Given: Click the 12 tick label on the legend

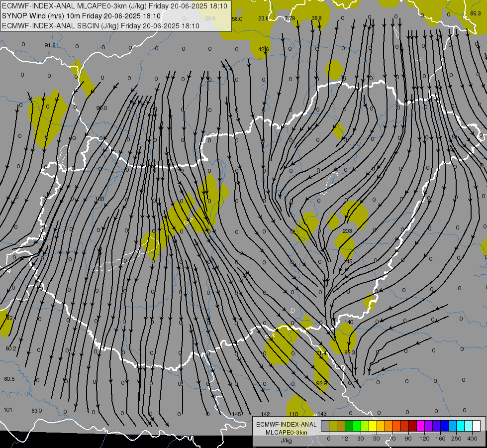Looking at the screenshot, I should pos(345,439).
